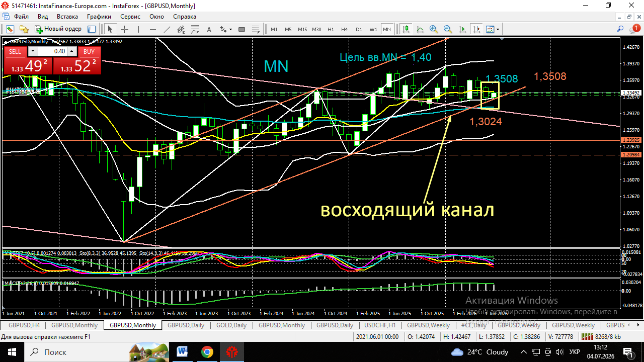Open the Navigator star-folder icon
This screenshot has width=644, height=362.
[x=24, y=29]
